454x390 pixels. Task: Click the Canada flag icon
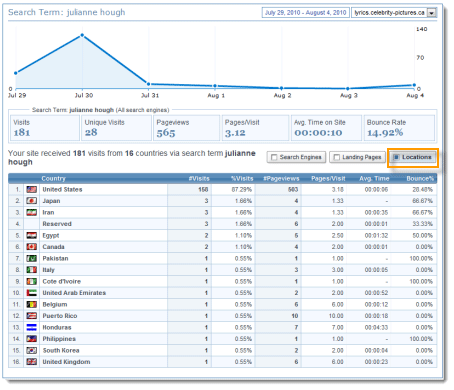click(x=32, y=247)
